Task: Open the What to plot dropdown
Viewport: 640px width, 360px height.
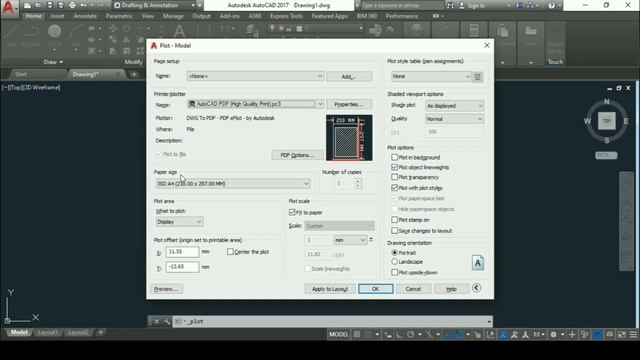Action: coord(180,222)
